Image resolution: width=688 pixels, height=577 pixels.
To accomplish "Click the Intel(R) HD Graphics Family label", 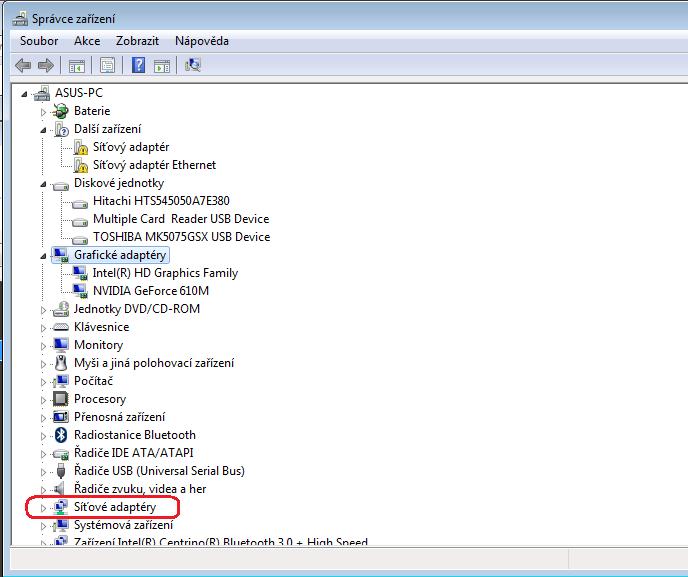I will coord(165,273).
